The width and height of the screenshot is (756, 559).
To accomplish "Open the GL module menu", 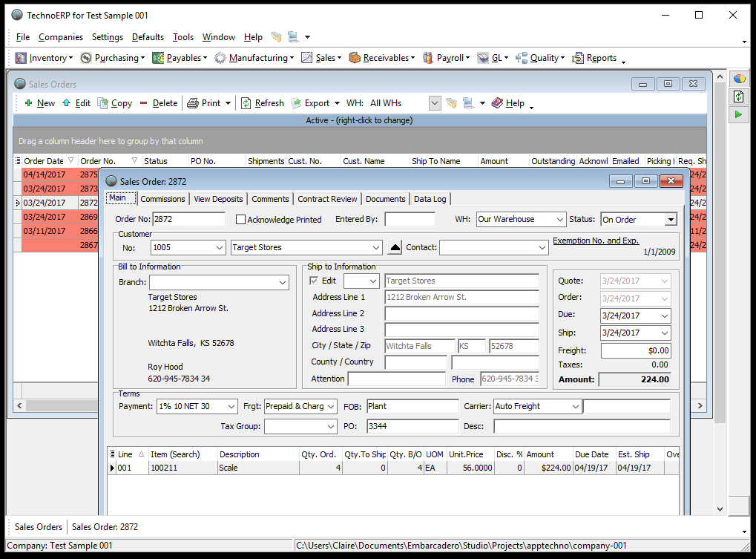I will point(493,58).
